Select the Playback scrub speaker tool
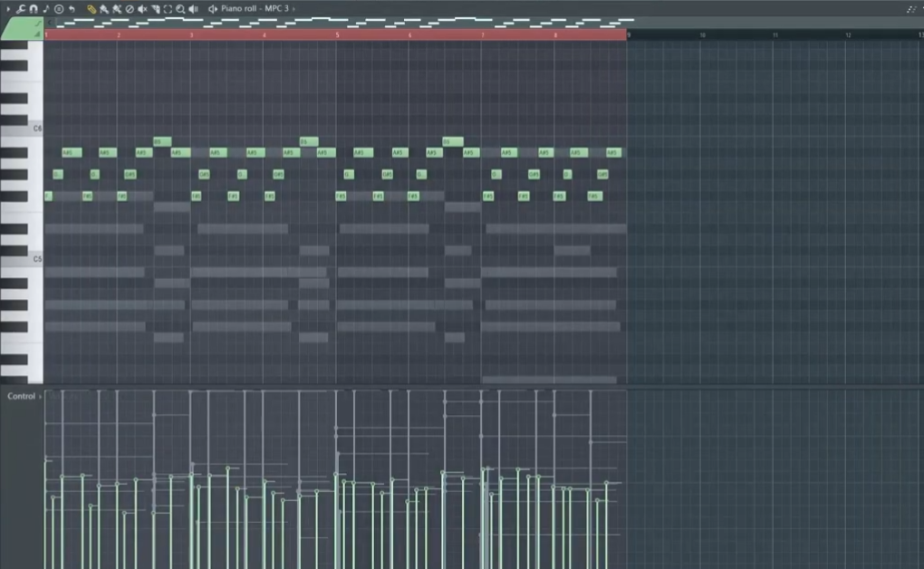Image resolution: width=924 pixels, height=569 pixels. click(x=193, y=9)
